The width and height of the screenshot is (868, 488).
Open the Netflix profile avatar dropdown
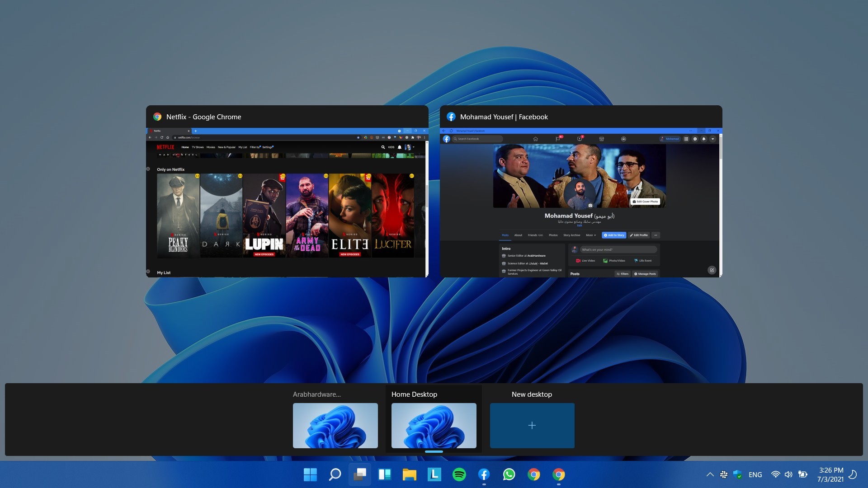(x=410, y=147)
